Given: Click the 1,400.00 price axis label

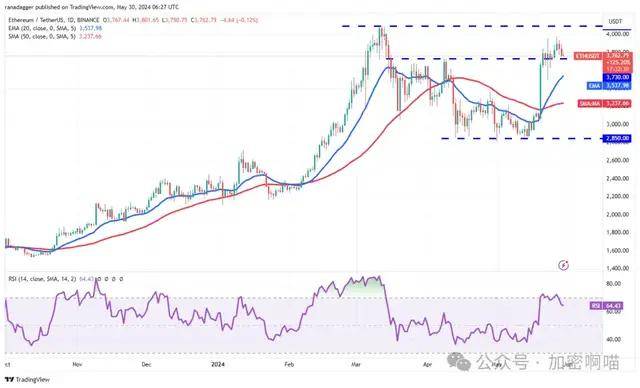Looking at the screenshot, I should click(x=617, y=268).
